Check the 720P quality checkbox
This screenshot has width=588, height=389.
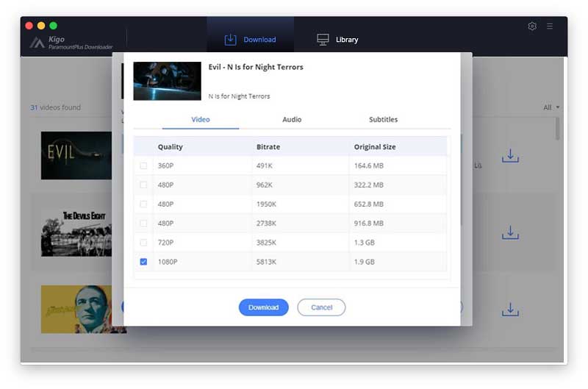(143, 243)
